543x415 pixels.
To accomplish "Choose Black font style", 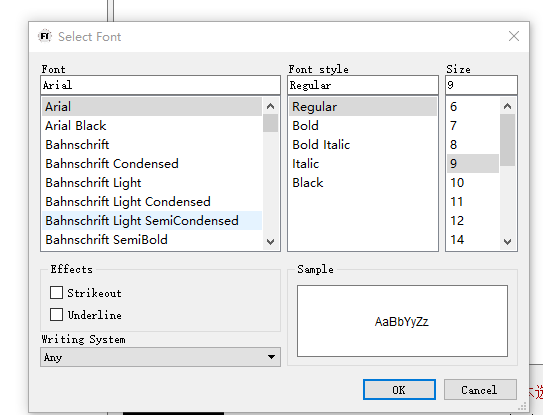I will (x=363, y=183).
